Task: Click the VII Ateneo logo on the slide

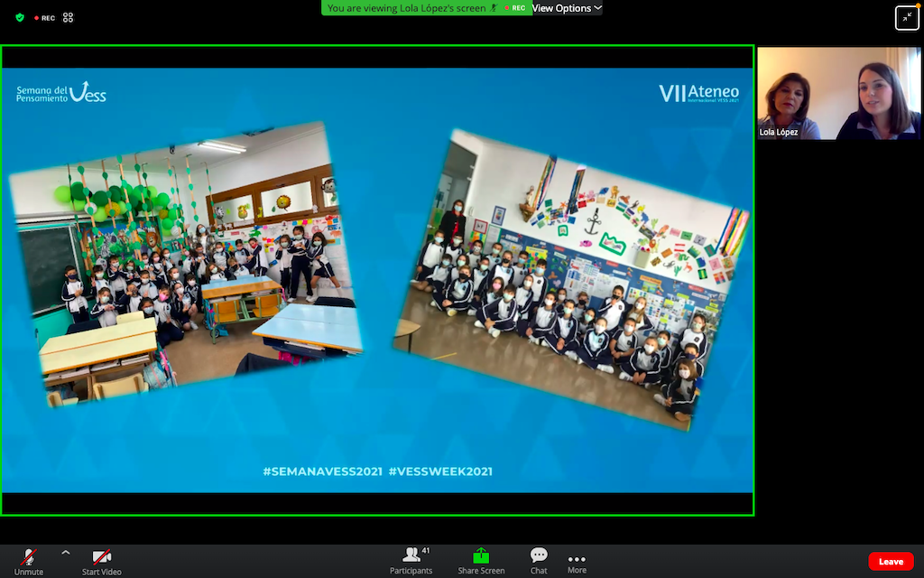Action: point(698,93)
